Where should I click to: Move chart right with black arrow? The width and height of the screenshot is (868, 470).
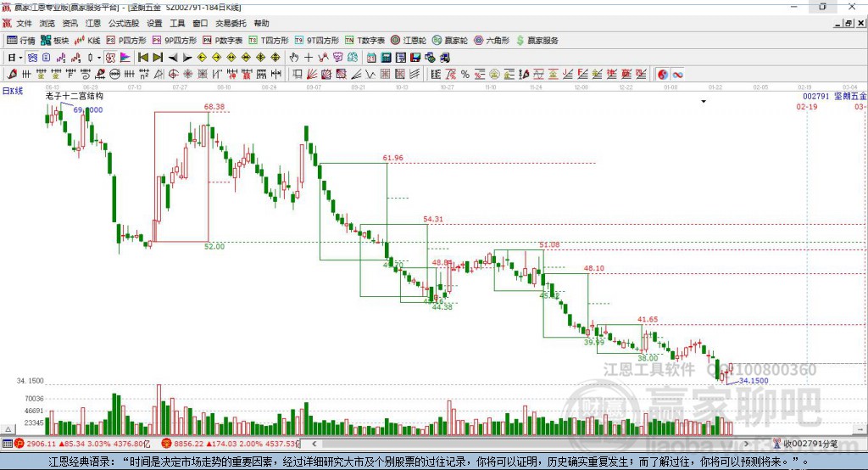tap(187, 58)
